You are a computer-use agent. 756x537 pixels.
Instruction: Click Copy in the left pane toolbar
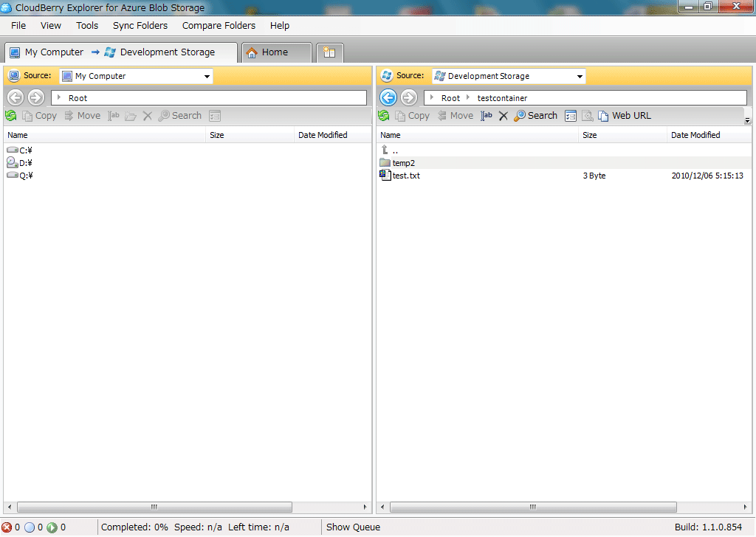point(40,116)
